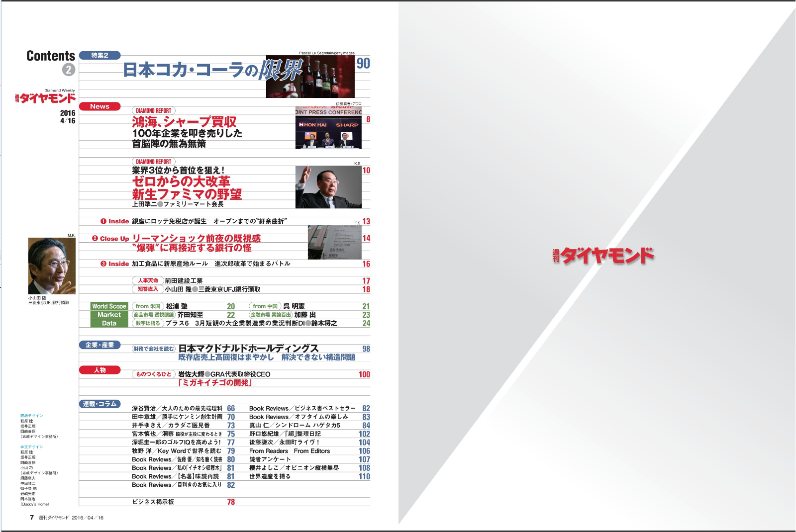The width and height of the screenshot is (796, 532).
Task: Click the 企業・産業 section label
Action: coord(99,345)
